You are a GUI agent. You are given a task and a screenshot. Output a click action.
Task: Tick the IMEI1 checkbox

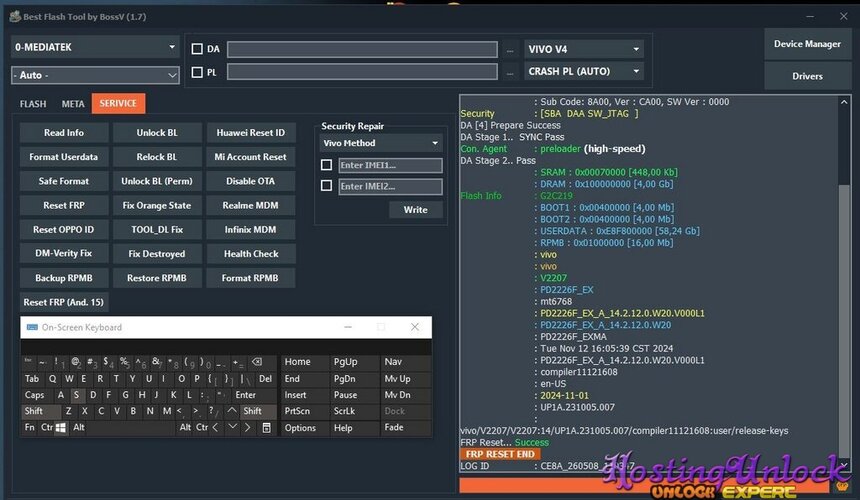tap(326, 165)
